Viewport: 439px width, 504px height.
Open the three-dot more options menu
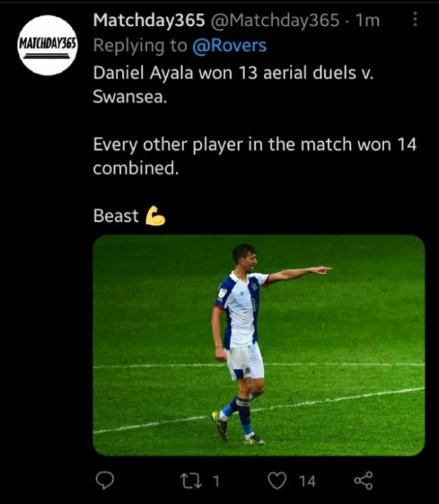click(x=415, y=21)
